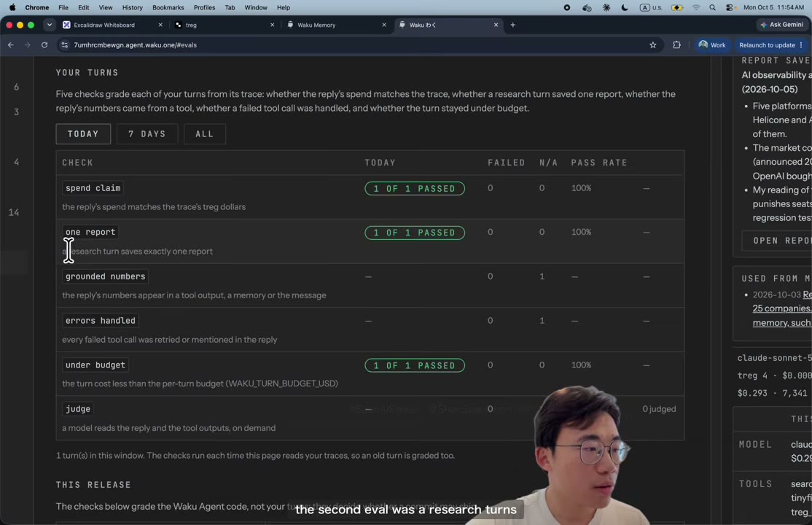Select the 7 DAYS time filter
Screen dimensions: 812x525
pyautogui.click(x=147, y=133)
